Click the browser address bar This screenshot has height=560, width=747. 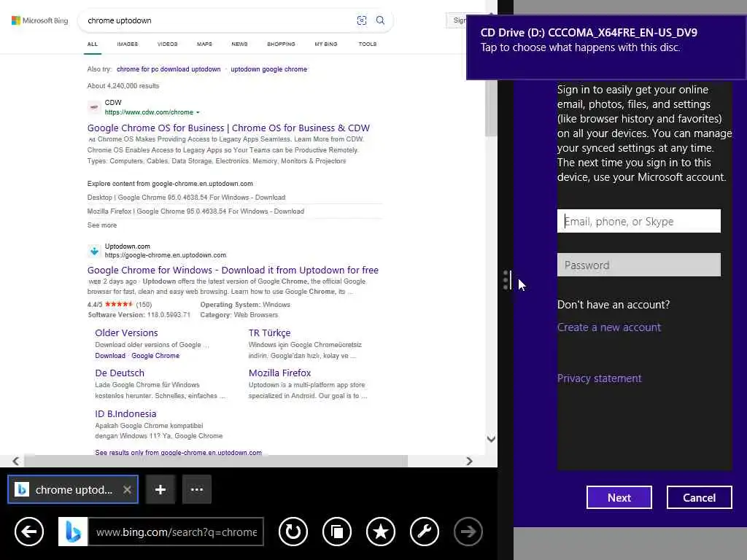pos(176,532)
